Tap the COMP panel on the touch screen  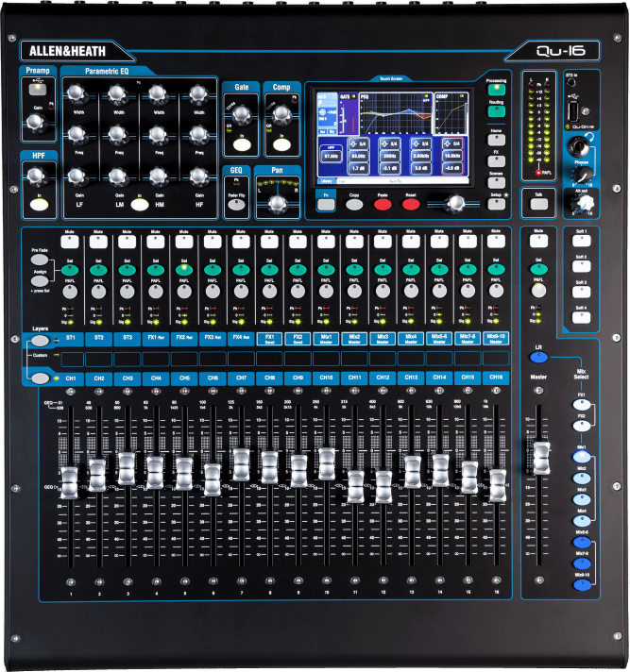pyautogui.click(x=451, y=113)
